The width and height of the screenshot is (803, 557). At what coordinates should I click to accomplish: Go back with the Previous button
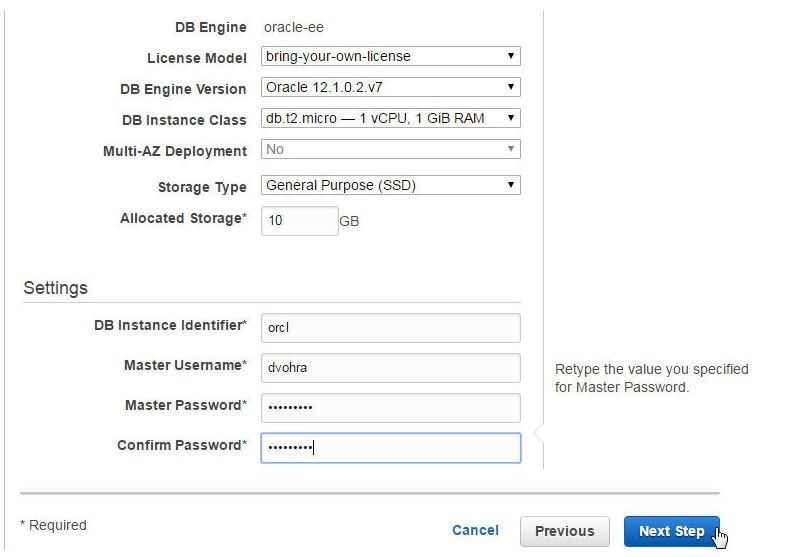(565, 531)
